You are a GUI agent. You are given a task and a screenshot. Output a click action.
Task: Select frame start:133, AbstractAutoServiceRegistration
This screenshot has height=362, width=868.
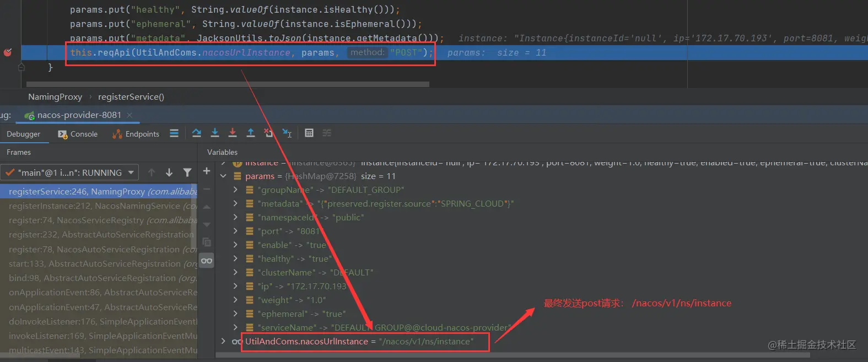[99, 263]
